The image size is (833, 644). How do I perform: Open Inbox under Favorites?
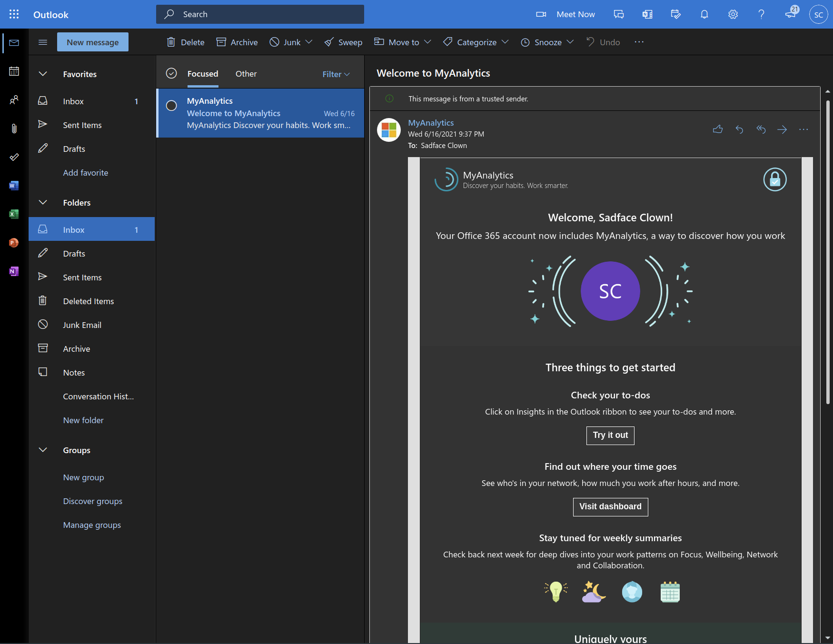coord(92,101)
